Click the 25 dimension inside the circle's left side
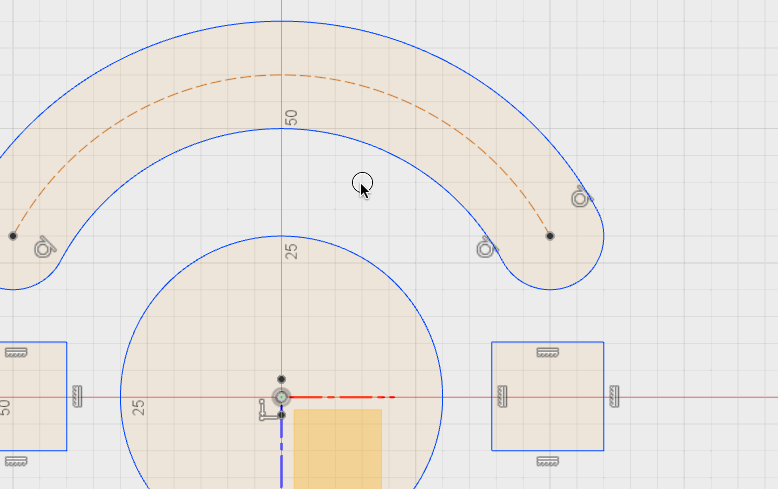This screenshot has height=489, width=778. (139, 407)
